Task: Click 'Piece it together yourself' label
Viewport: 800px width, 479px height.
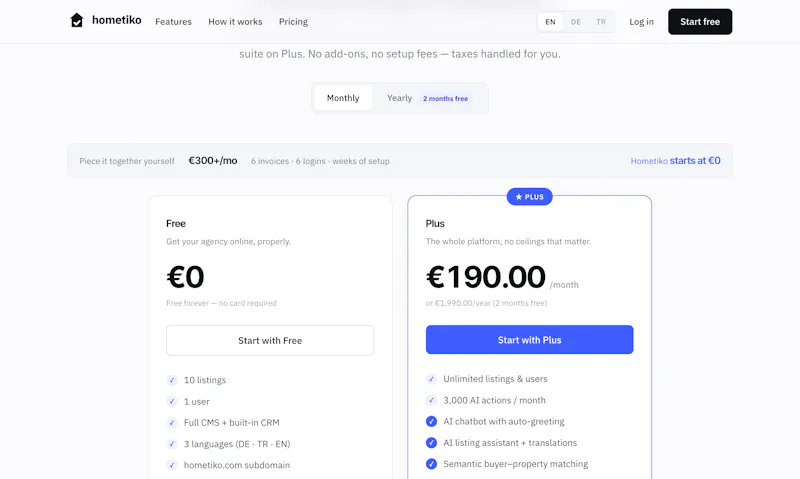Action: point(127,161)
